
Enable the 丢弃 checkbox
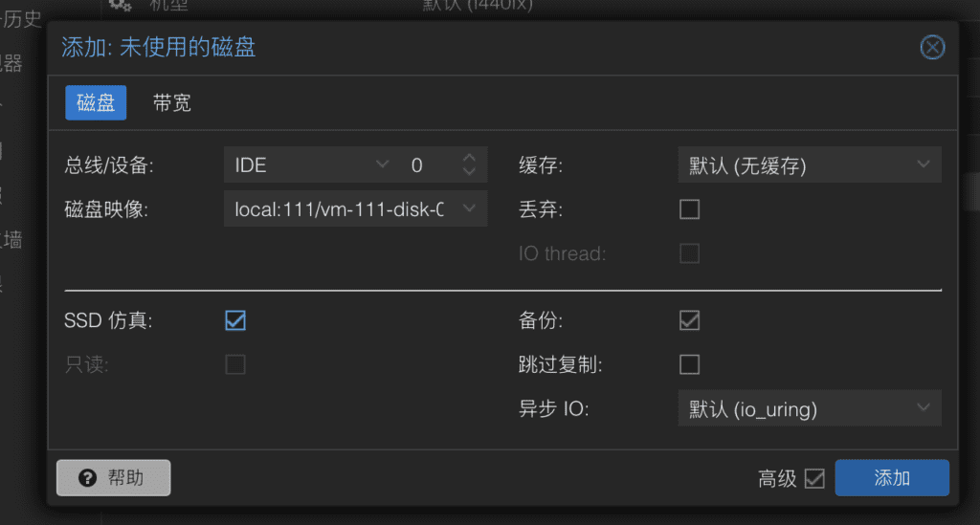(689, 209)
